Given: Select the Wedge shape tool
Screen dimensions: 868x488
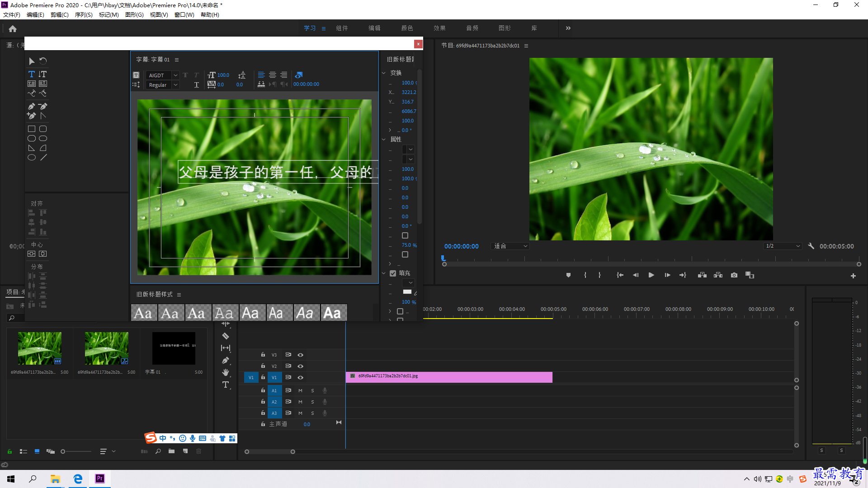Looking at the screenshot, I should click(32, 148).
